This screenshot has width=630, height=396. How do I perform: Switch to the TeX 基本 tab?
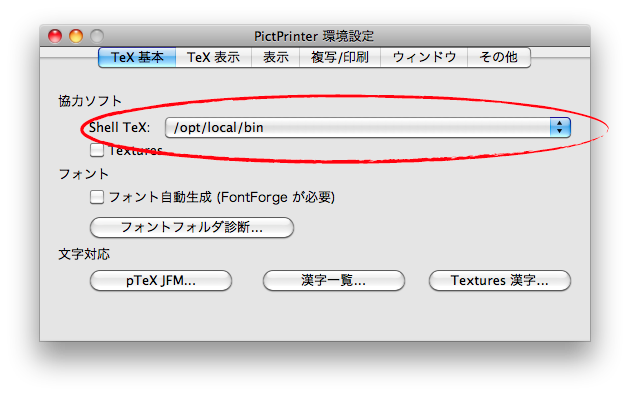tap(137, 57)
